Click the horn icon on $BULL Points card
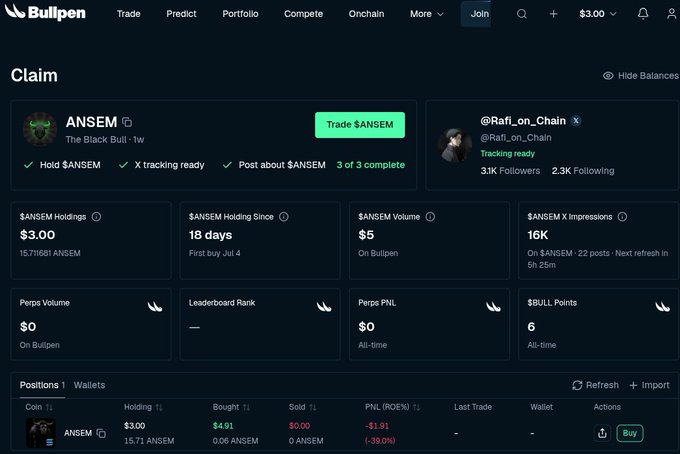680x454 pixels. click(662, 307)
